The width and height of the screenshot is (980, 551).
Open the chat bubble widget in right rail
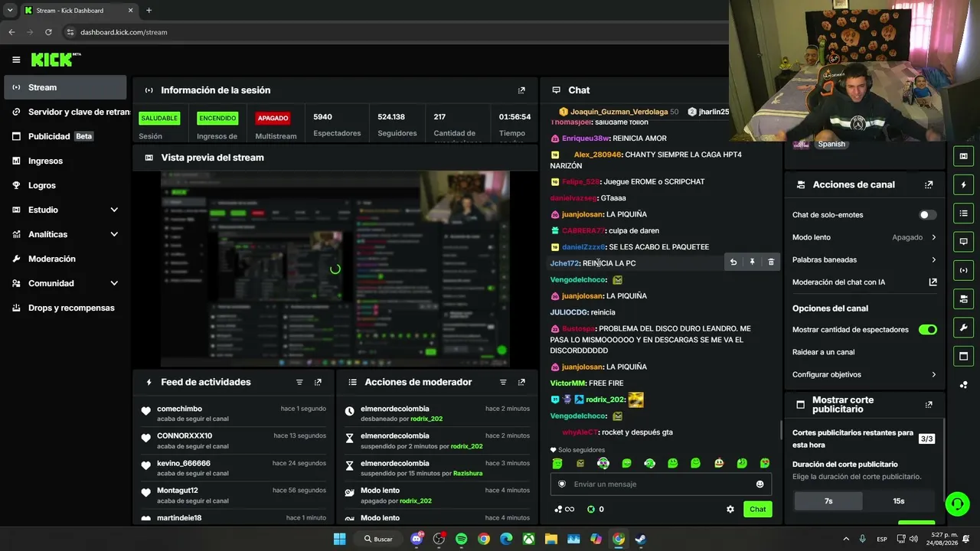(x=963, y=242)
